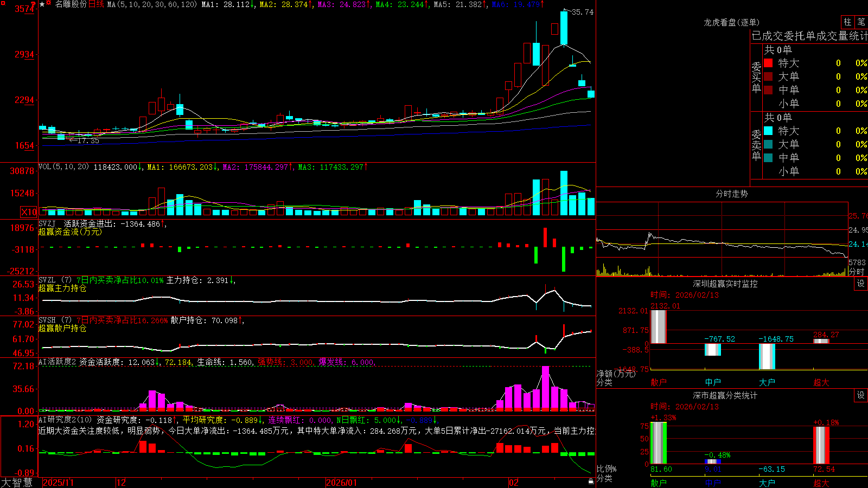Jump to 2025/11 on the timeline
868x488 pixels.
58,483
